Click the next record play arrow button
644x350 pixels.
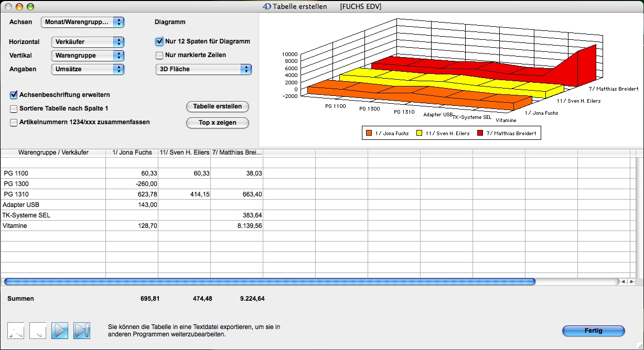(60, 331)
